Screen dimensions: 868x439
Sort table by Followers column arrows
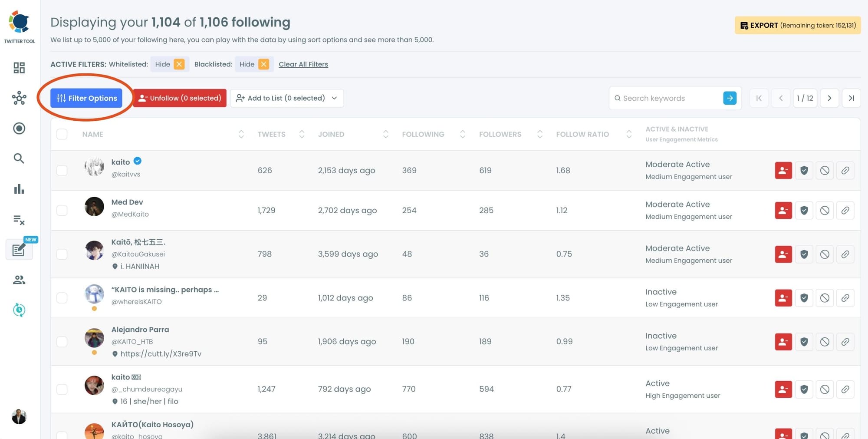pyautogui.click(x=540, y=134)
